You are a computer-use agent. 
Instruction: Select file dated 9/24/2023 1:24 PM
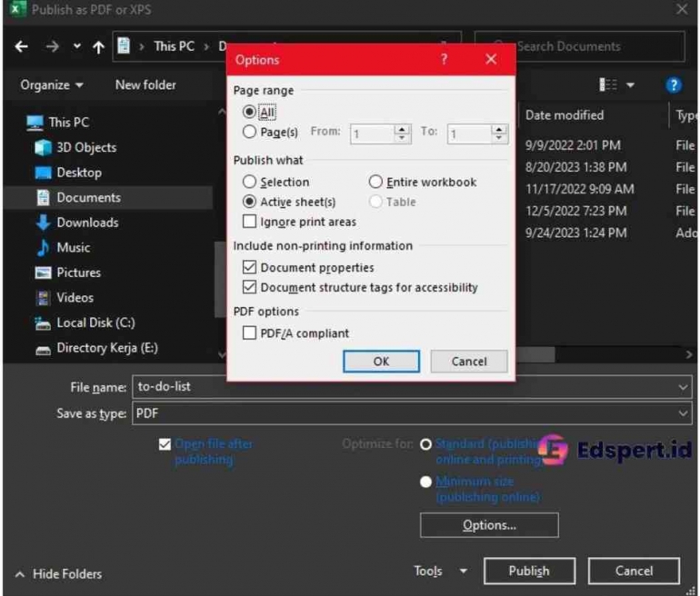point(575,233)
